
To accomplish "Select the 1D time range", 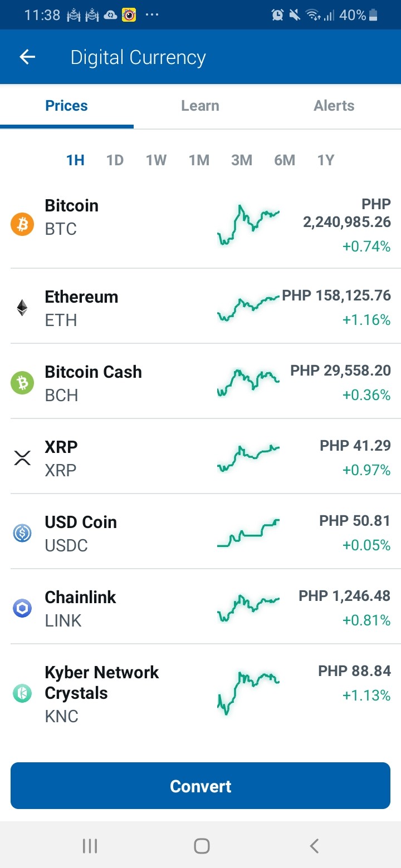I will click(x=115, y=160).
